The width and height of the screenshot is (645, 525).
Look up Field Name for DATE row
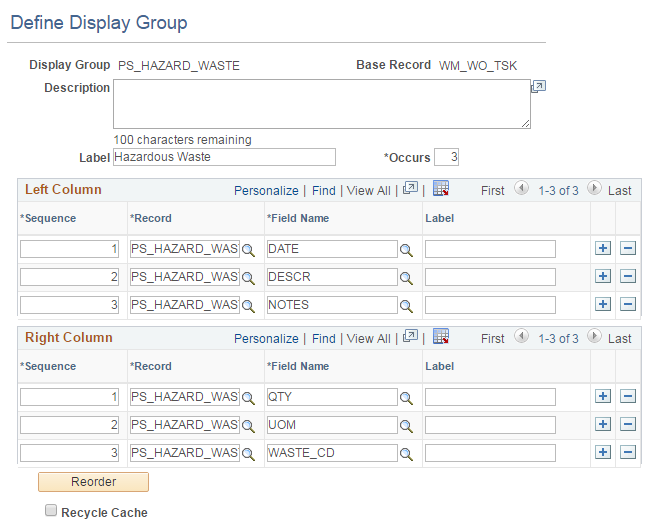click(x=407, y=249)
